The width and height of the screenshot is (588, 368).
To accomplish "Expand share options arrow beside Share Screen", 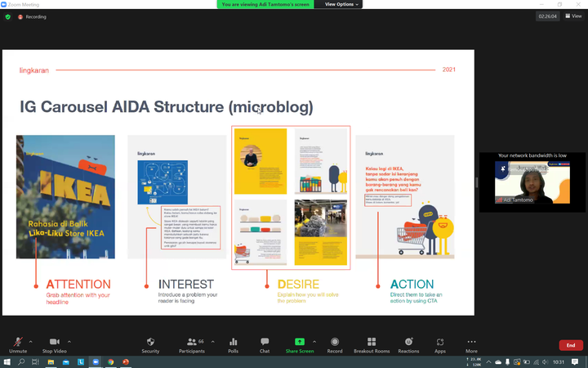I will [314, 342].
